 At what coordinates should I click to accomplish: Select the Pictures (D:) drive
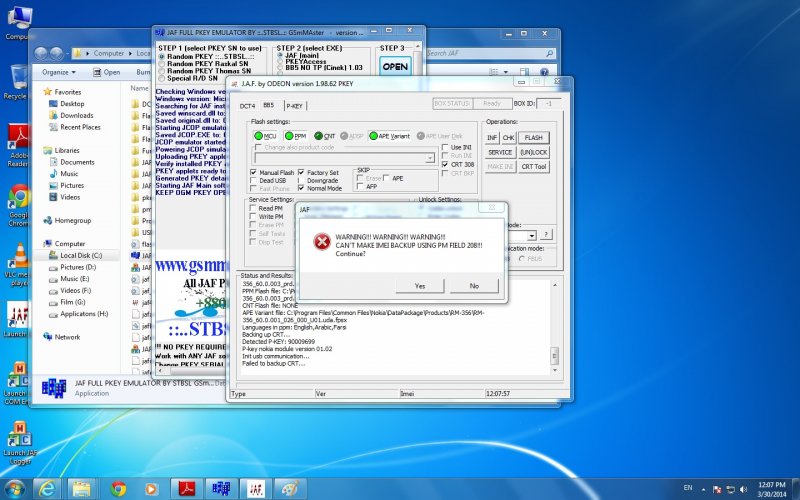tap(78, 267)
